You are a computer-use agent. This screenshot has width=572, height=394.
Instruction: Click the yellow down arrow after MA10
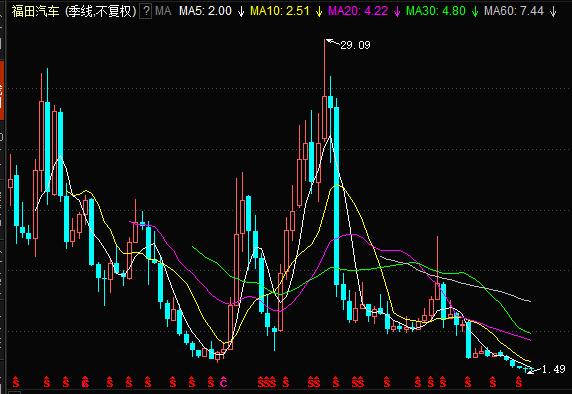pos(319,12)
